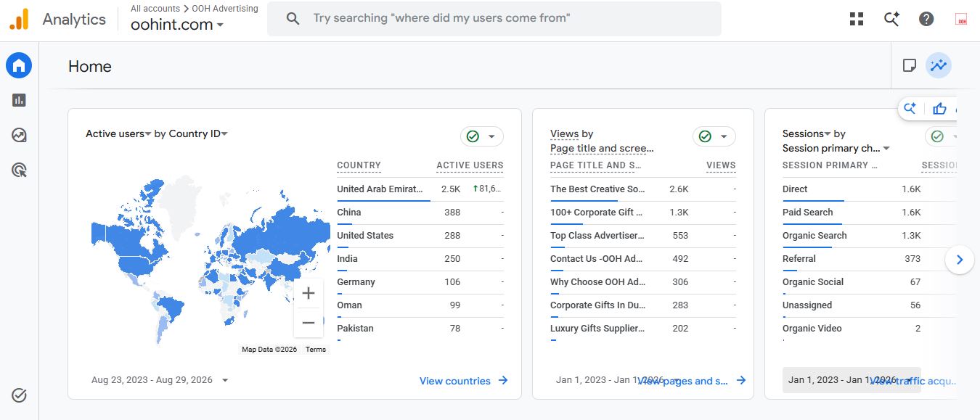Open the Admin checkmark icon in sidebar
980x420 pixels.
coord(20,395)
